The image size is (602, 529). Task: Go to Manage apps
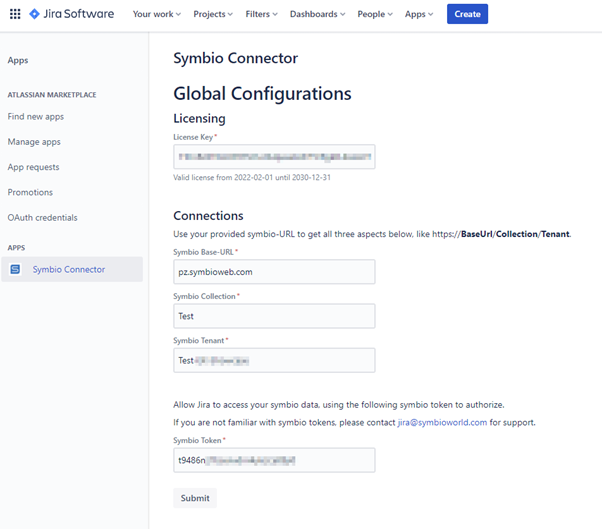click(34, 142)
